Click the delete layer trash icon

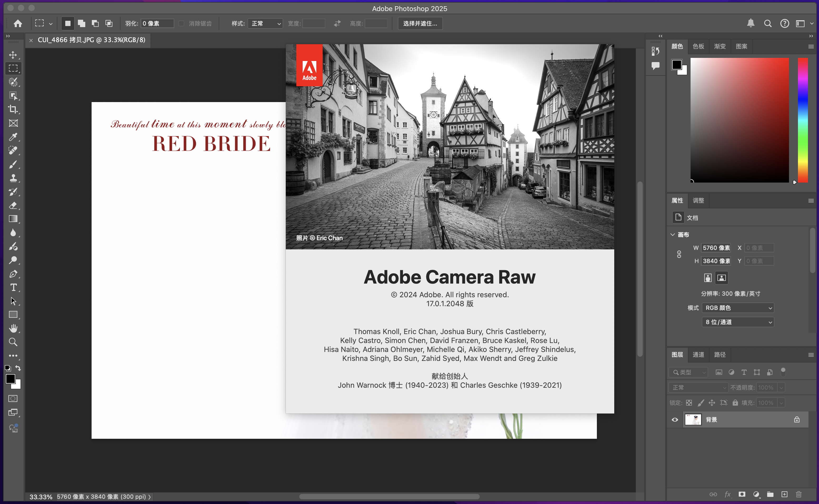799,494
